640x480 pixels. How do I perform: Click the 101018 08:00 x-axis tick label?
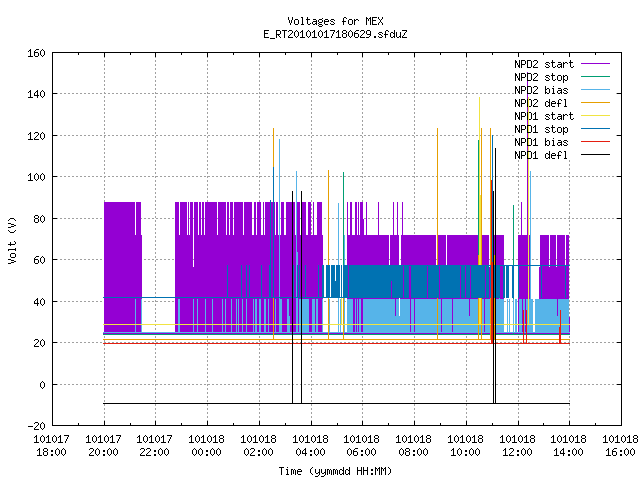413,446
